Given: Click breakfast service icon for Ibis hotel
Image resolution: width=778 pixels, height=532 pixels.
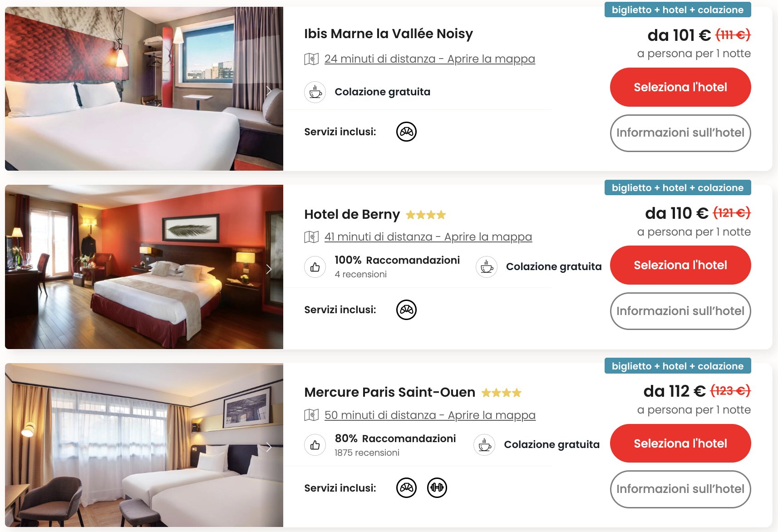Looking at the screenshot, I should pos(406,132).
